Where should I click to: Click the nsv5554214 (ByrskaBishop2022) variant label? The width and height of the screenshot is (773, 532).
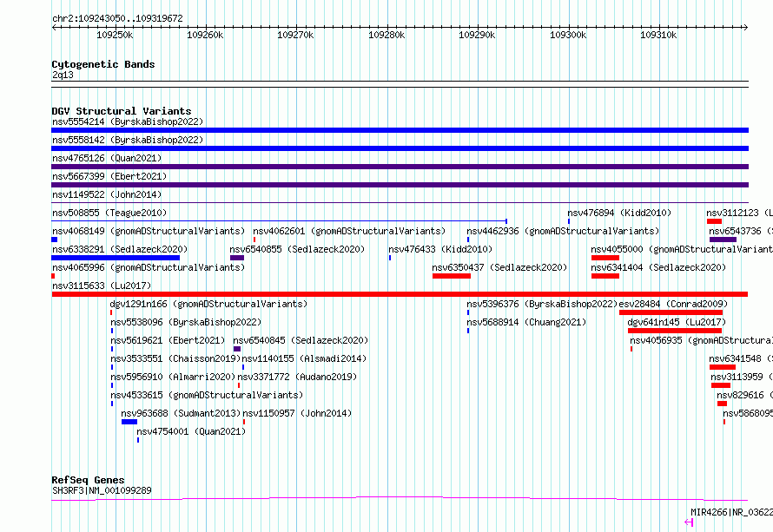128,122
